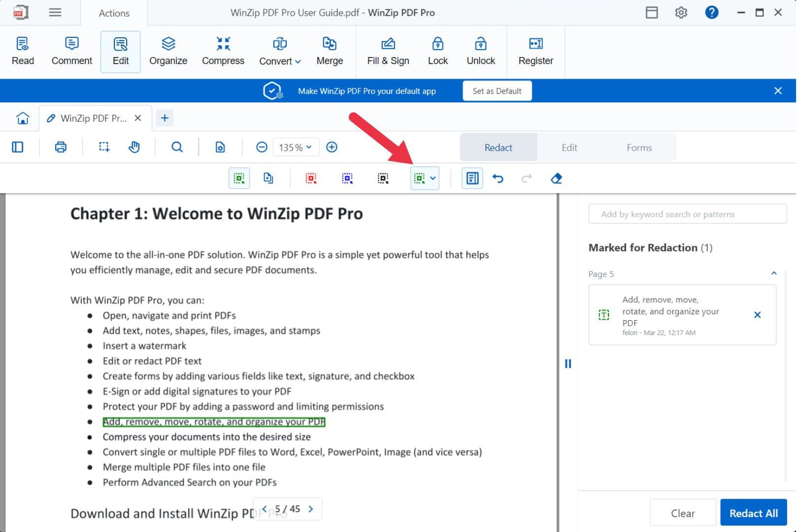Open the Compress tool
798x532 pixels.
[x=223, y=51]
